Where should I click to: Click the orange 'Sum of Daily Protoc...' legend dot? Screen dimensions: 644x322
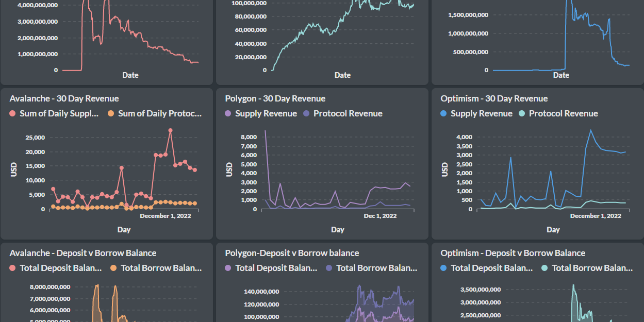point(111,113)
